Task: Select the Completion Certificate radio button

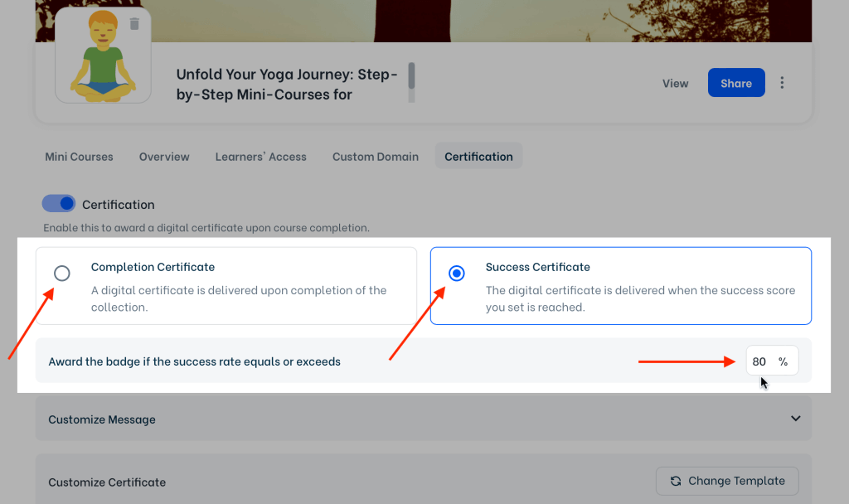Action: [x=61, y=273]
